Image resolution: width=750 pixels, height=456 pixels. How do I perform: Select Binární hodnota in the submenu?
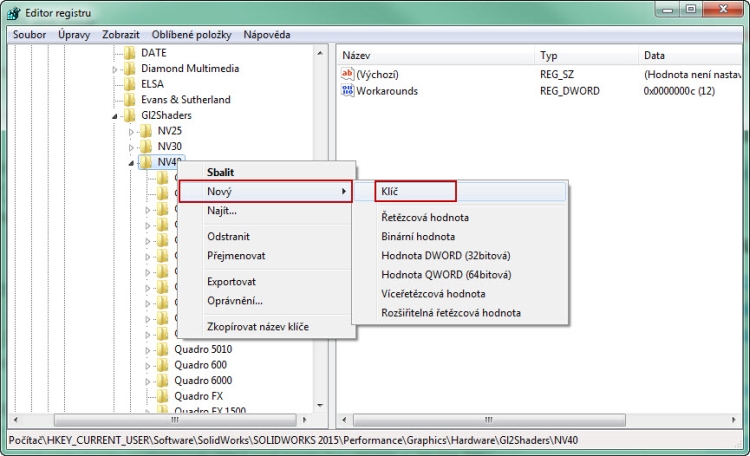click(460, 236)
